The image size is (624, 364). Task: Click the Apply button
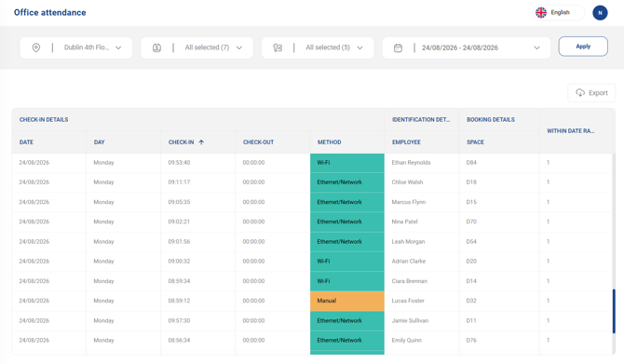[583, 47]
